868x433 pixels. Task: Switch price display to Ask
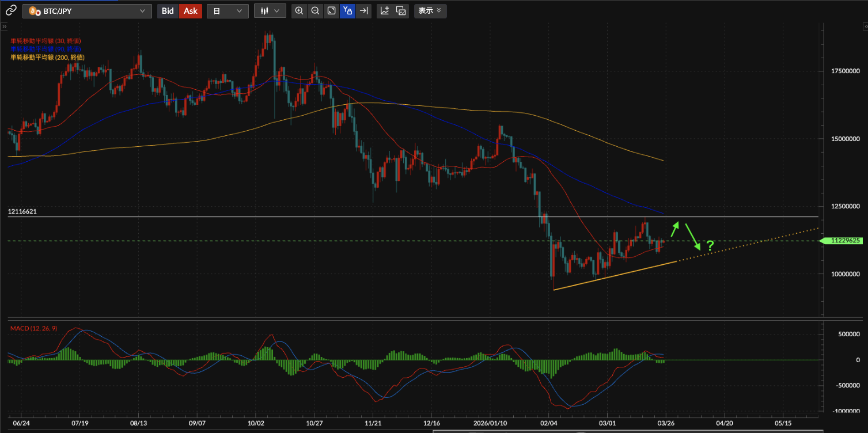pyautogui.click(x=191, y=11)
